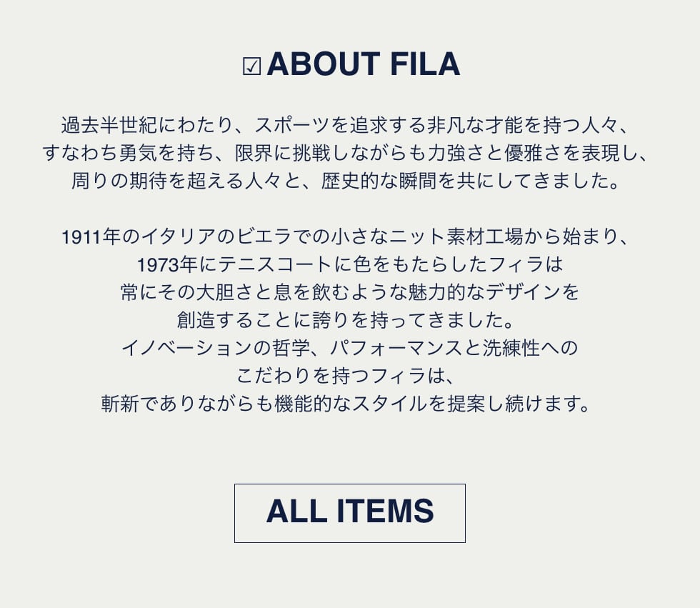
Task: Click the line starting with 過去半世紀にわたり
Action: (349, 124)
